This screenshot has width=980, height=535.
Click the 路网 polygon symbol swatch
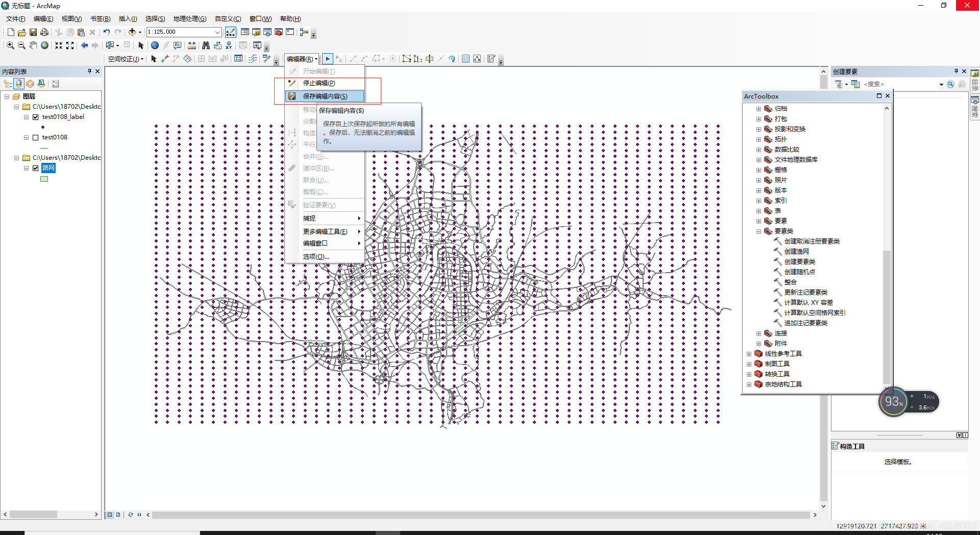[44, 179]
